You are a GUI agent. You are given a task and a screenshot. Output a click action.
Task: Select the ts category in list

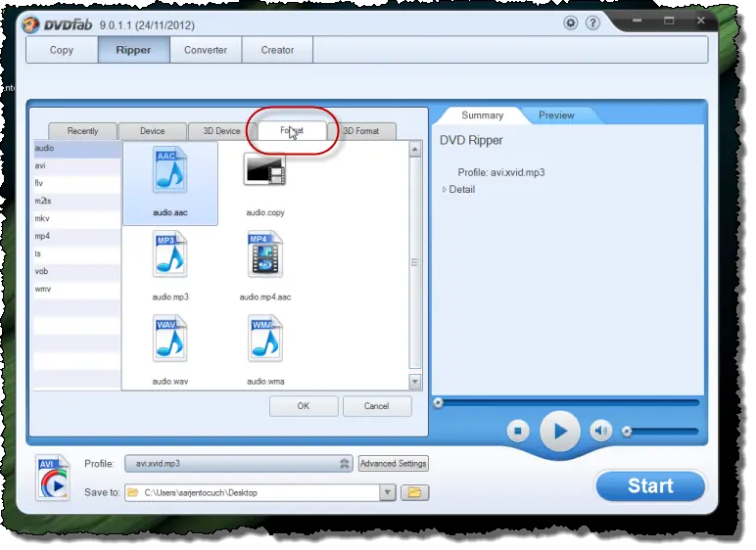[x=77, y=254]
